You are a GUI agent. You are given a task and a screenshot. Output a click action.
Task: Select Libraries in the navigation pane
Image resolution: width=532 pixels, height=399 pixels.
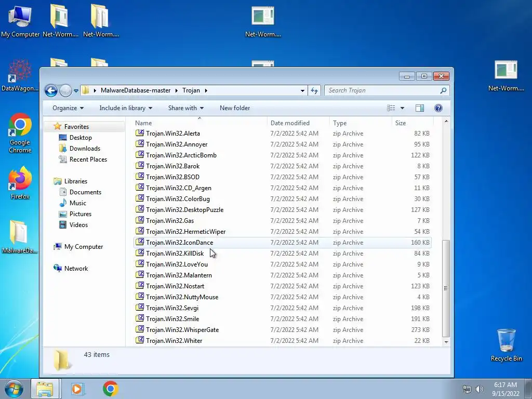[76, 181]
